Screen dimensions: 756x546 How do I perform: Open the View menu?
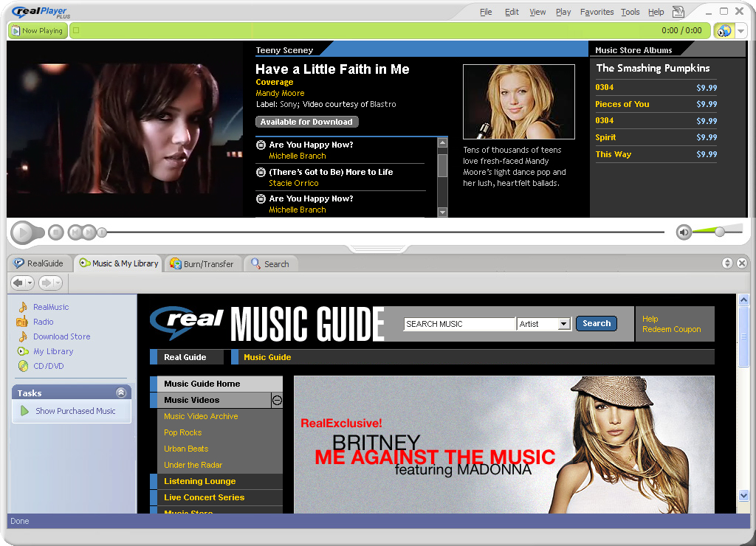537,12
